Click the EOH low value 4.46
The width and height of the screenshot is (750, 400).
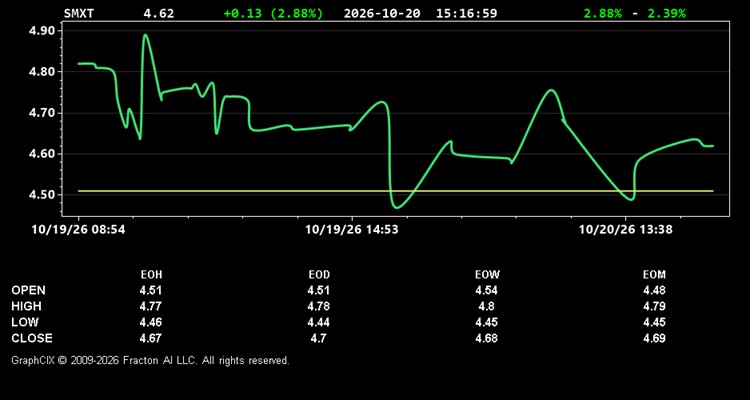151,322
